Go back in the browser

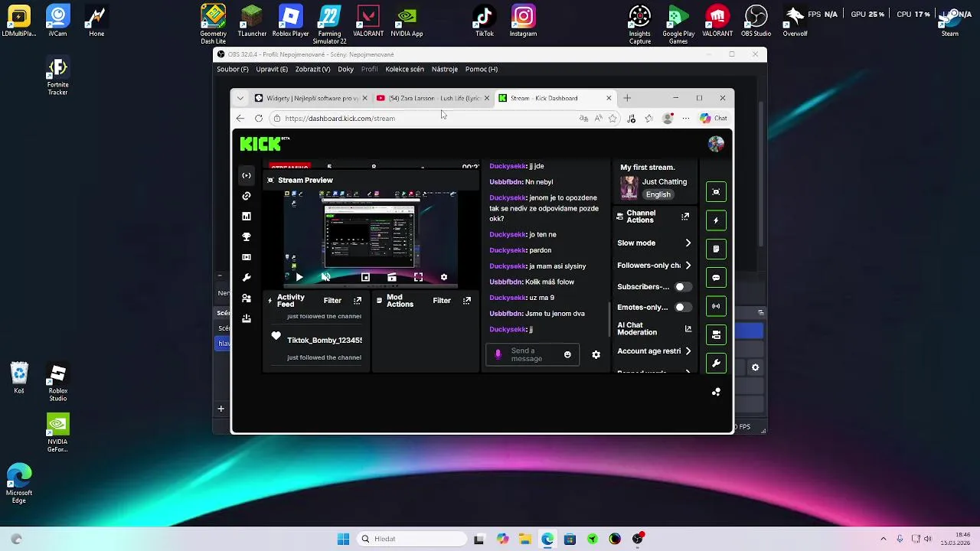[x=240, y=119]
